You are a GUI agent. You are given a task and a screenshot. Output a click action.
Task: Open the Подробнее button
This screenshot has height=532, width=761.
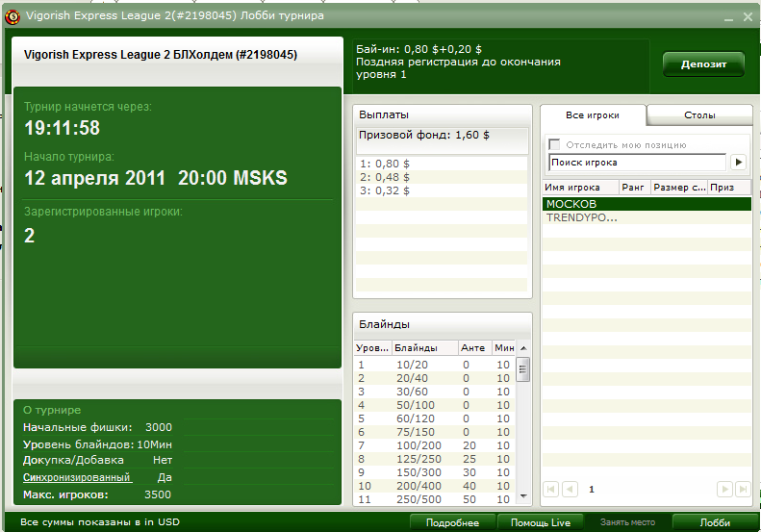[x=452, y=522]
